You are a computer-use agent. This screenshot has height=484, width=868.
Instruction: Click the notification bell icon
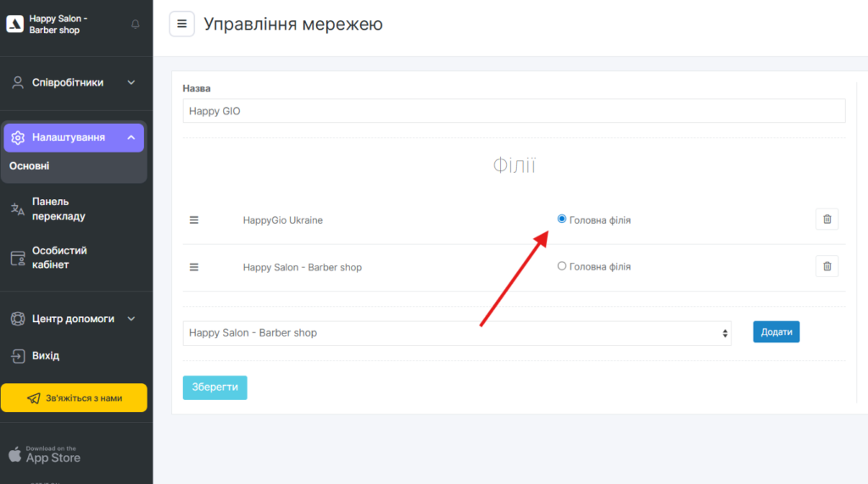tap(136, 24)
